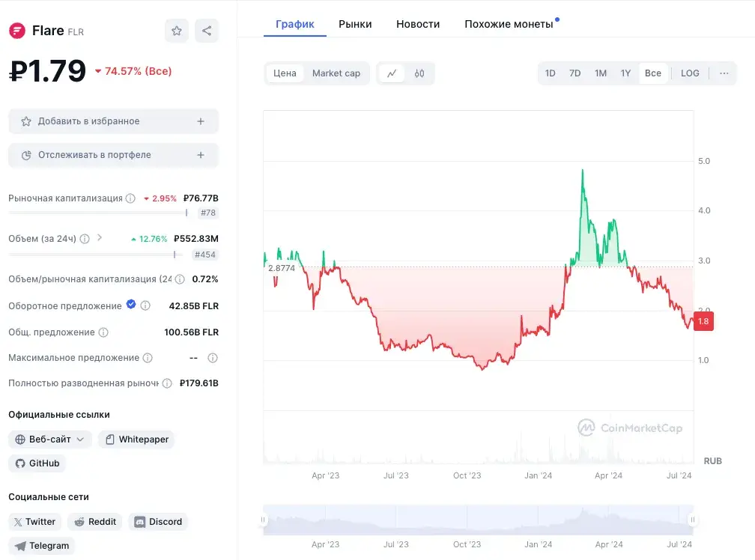Click the 2.8774 baseline price label
Image resolution: width=755 pixels, height=560 pixels.
(x=281, y=268)
